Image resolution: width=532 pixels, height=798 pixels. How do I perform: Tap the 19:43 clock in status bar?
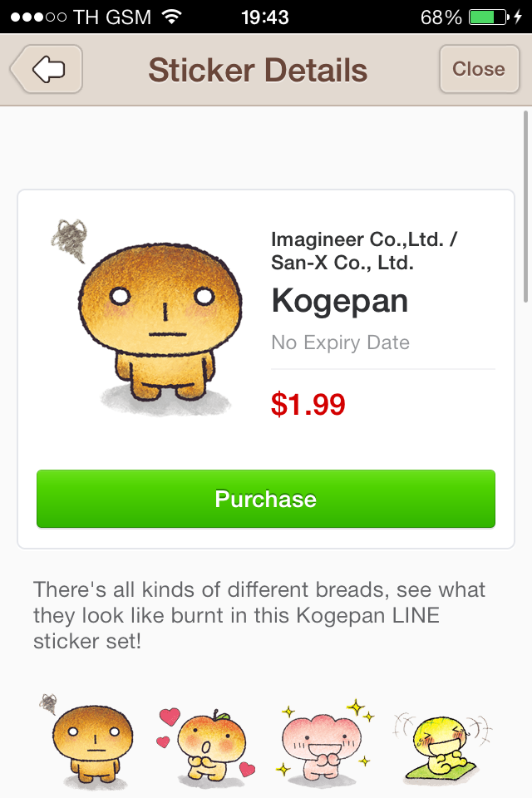point(264,17)
